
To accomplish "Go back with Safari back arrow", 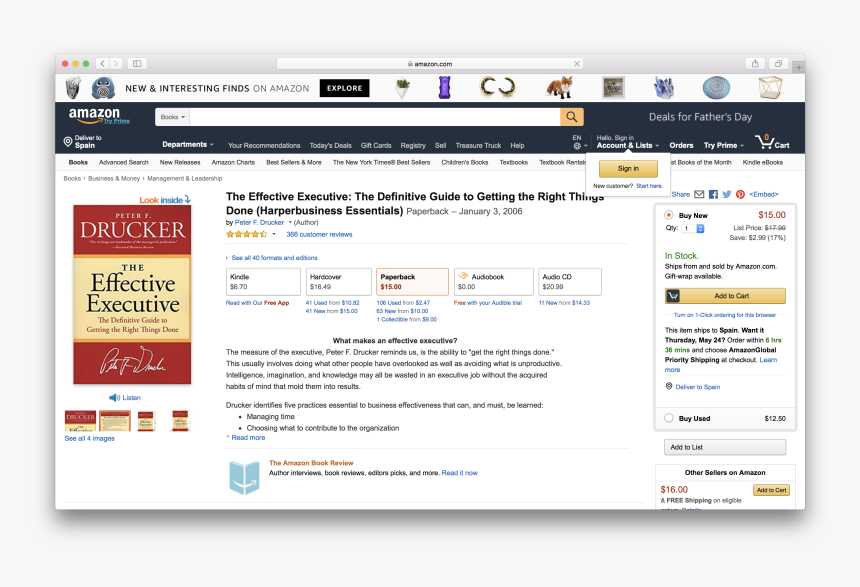I will (x=103, y=64).
